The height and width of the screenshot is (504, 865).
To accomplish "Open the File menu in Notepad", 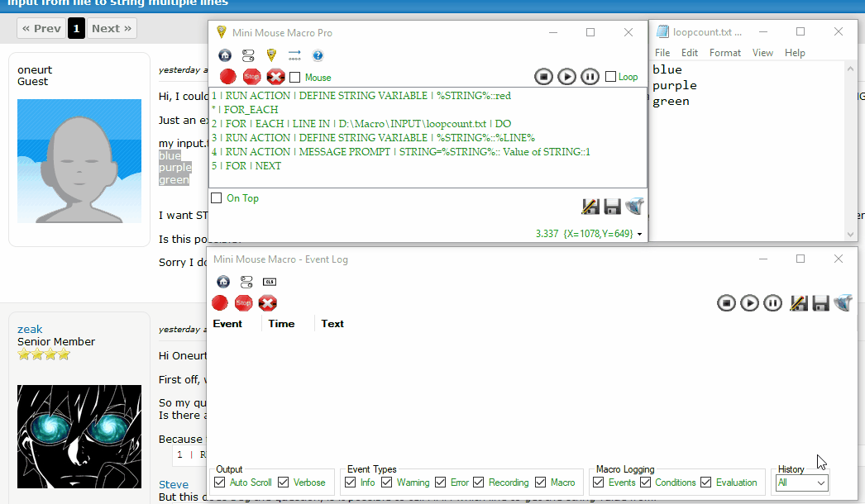I will click(662, 52).
